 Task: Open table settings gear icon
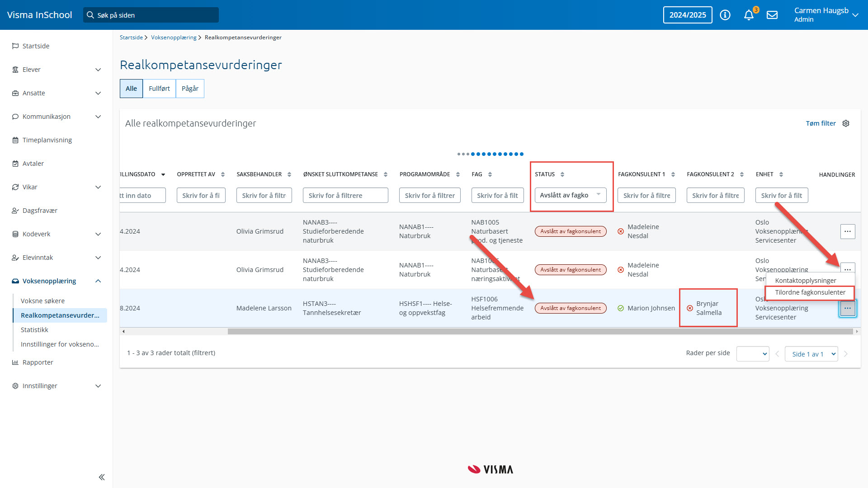846,123
